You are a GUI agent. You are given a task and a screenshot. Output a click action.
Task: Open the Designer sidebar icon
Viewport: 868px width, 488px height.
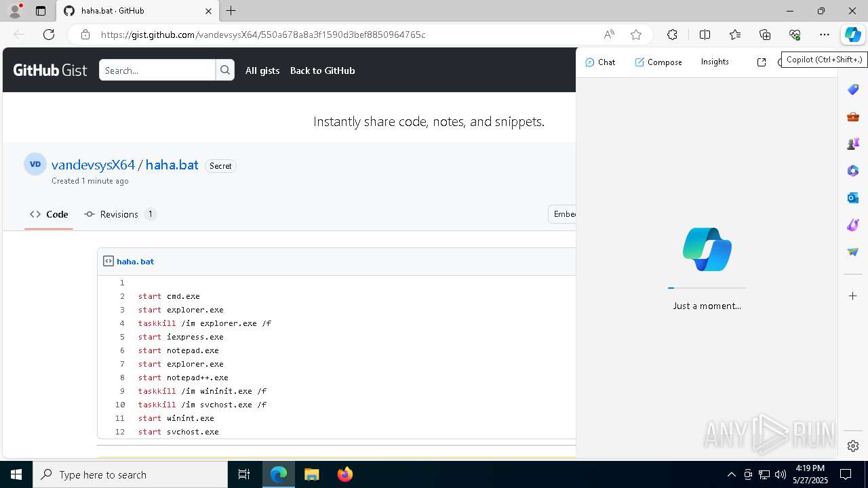(853, 225)
